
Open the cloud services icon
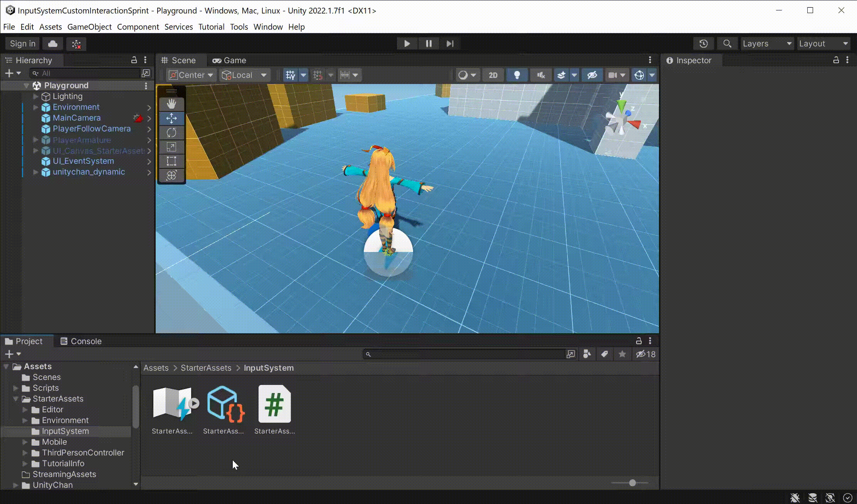tap(53, 44)
